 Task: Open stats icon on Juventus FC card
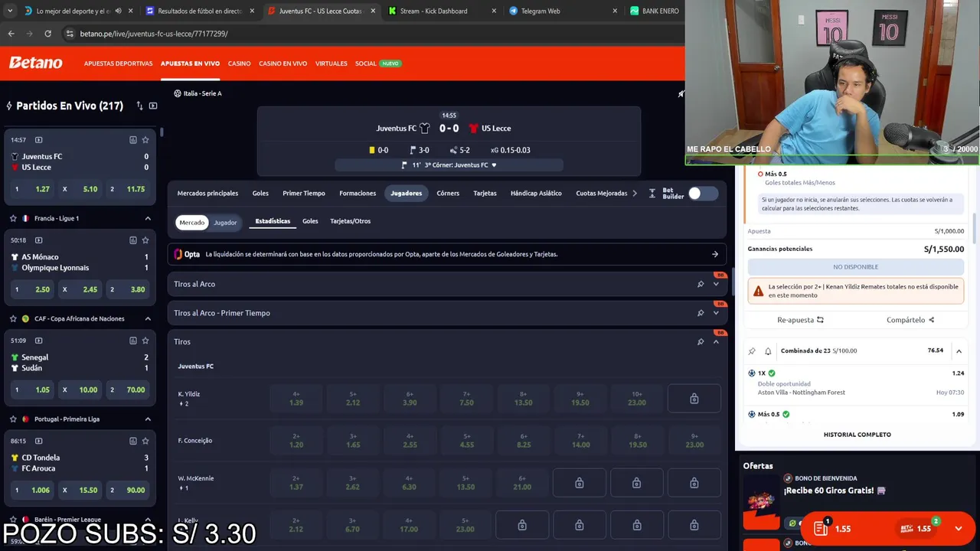point(132,140)
